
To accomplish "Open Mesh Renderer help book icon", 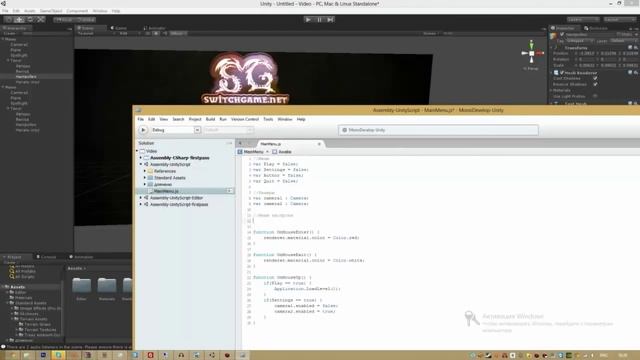I will point(630,72).
